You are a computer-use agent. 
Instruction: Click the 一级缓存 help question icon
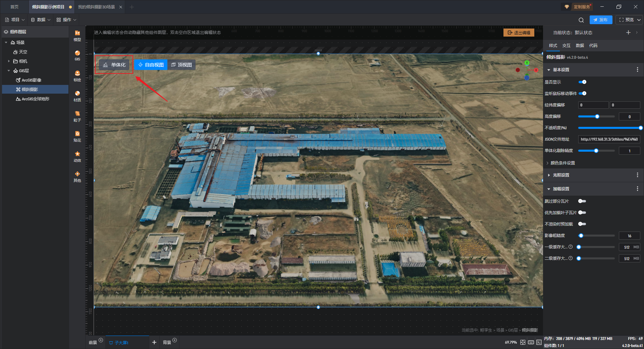[571, 247]
